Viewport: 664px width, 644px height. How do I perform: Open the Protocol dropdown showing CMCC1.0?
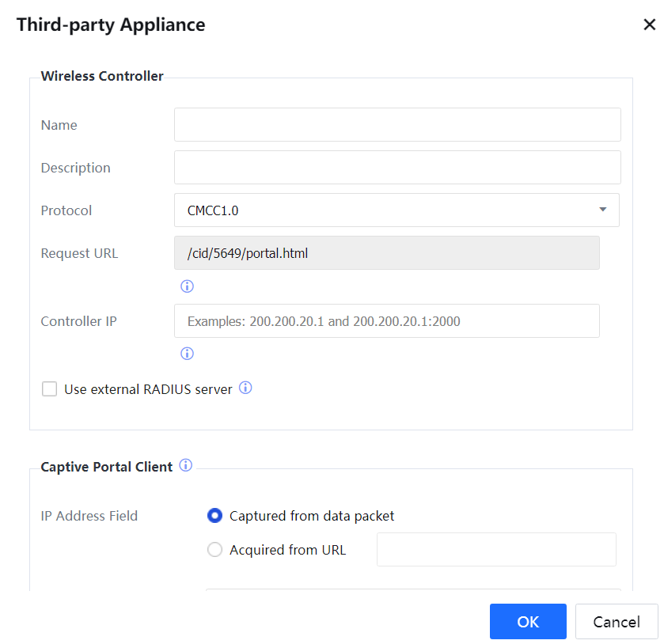397,210
